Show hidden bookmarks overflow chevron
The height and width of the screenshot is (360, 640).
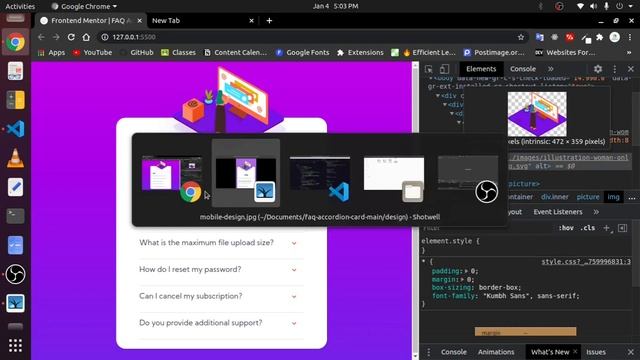[629, 53]
